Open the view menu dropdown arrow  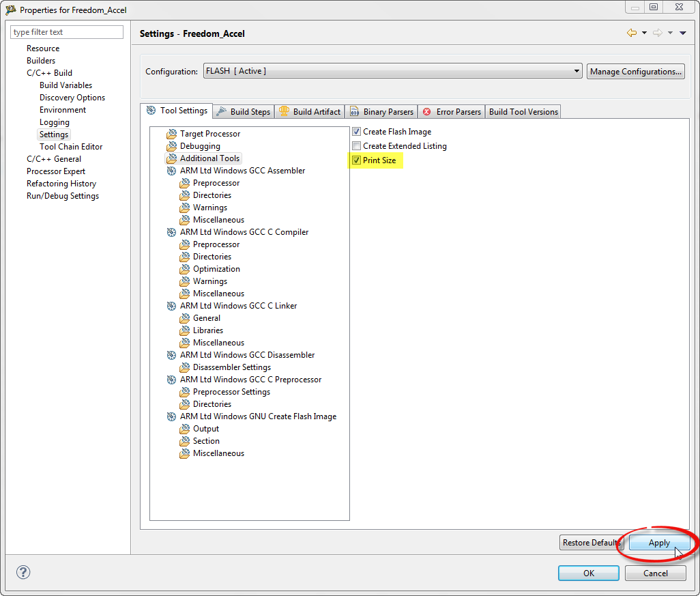[x=683, y=33]
